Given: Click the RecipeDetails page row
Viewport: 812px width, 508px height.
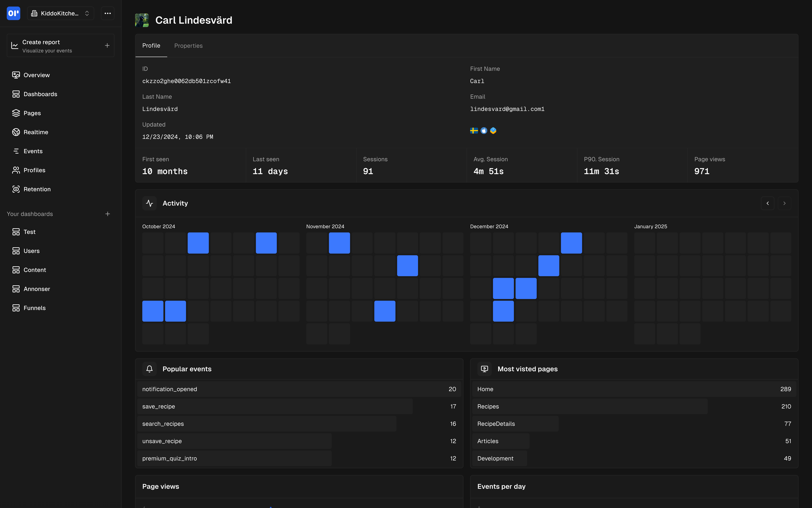Looking at the screenshot, I should coord(634,424).
